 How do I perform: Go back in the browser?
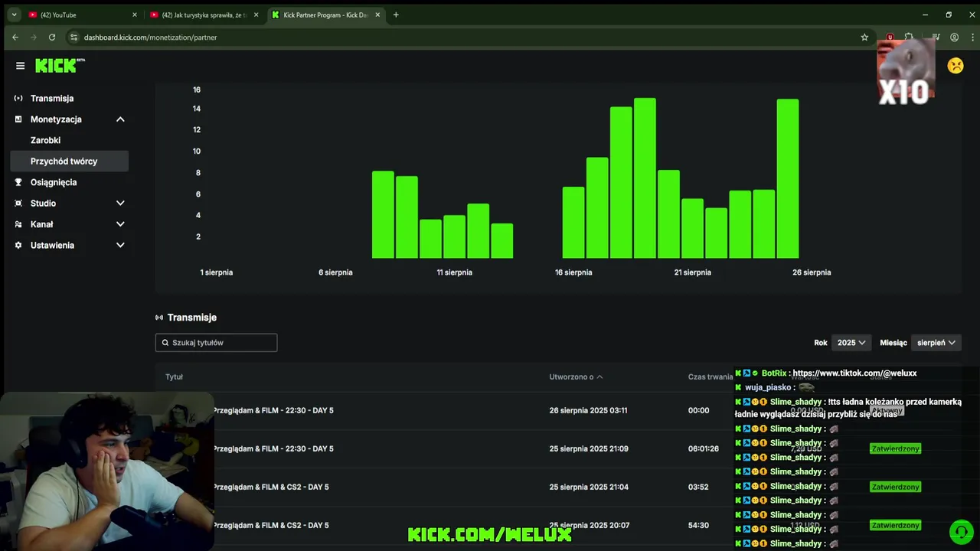[15, 37]
